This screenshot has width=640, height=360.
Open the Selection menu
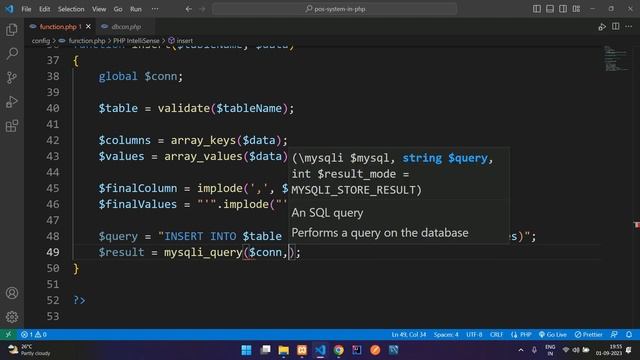[x=71, y=9]
